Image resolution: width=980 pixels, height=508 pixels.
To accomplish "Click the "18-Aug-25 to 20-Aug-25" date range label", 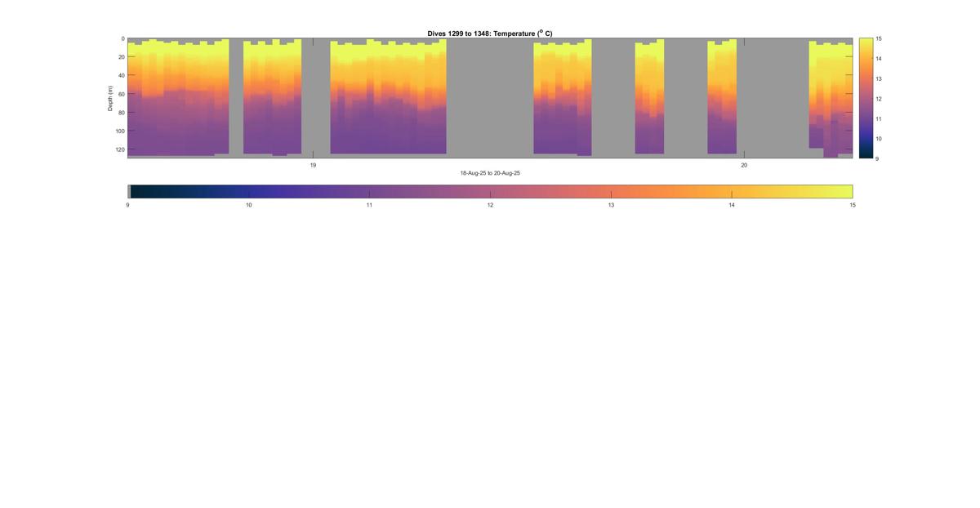I will click(x=490, y=173).
